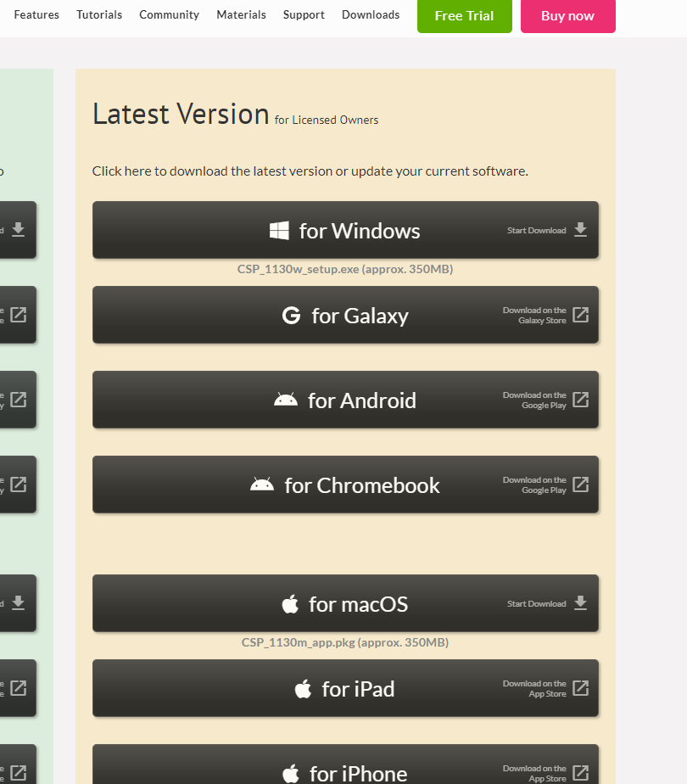Image resolution: width=687 pixels, height=784 pixels.
Task: Open the for Galaxy download button
Action: tap(345, 315)
